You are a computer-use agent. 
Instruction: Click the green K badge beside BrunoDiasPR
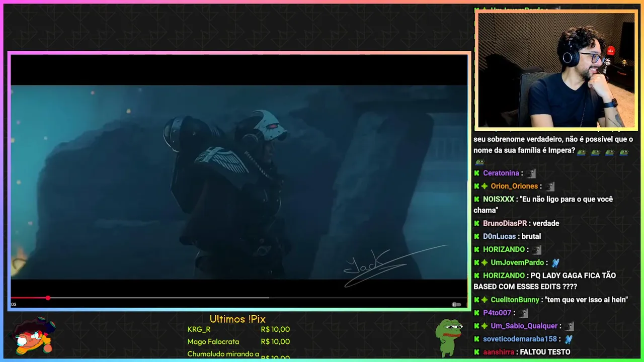click(x=476, y=223)
